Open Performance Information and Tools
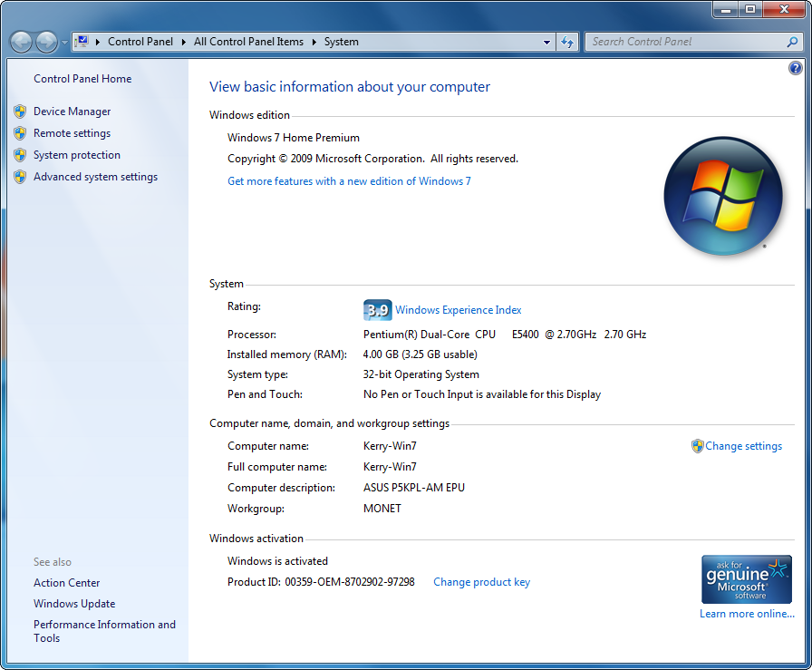This screenshot has height=670, width=812. coord(104,631)
